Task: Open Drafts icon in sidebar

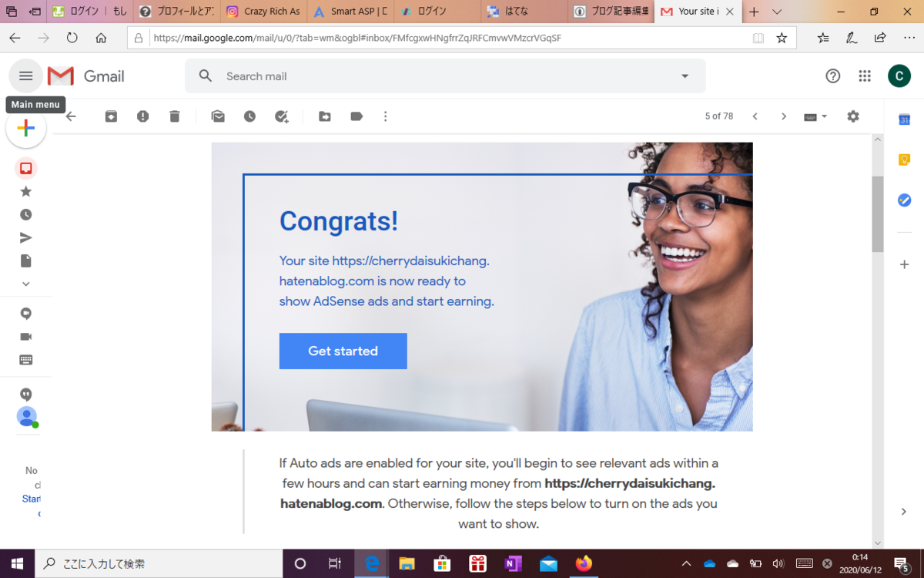Action: pyautogui.click(x=26, y=260)
